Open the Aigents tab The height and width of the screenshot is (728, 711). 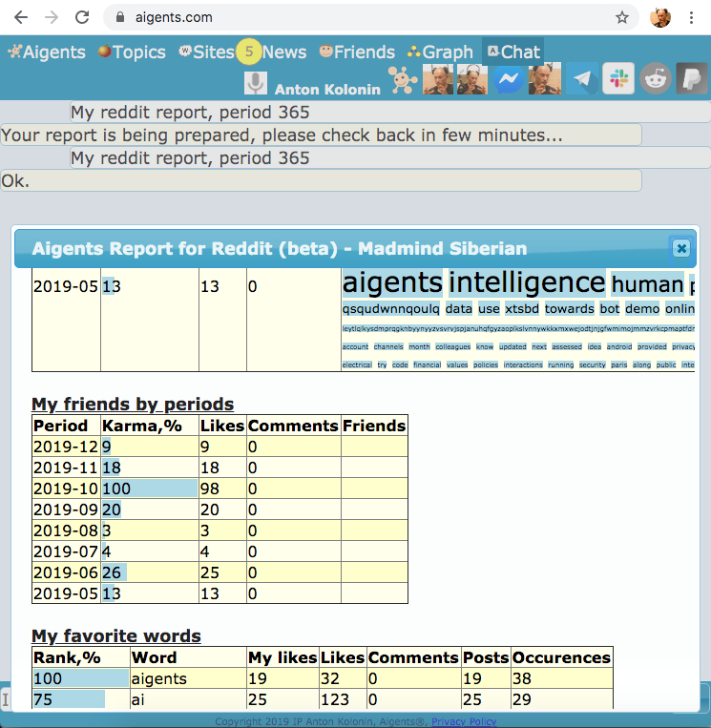[x=47, y=52]
